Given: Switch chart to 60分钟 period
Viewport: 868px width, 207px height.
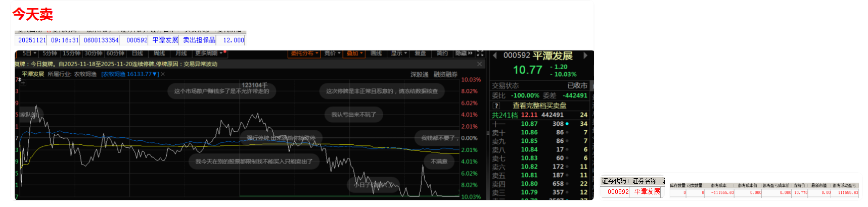Looking at the screenshot, I should (115, 54).
